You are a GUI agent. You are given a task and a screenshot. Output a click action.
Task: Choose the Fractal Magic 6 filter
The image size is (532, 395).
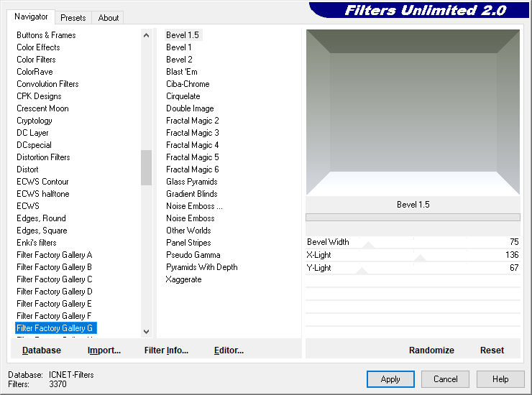pos(193,169)
